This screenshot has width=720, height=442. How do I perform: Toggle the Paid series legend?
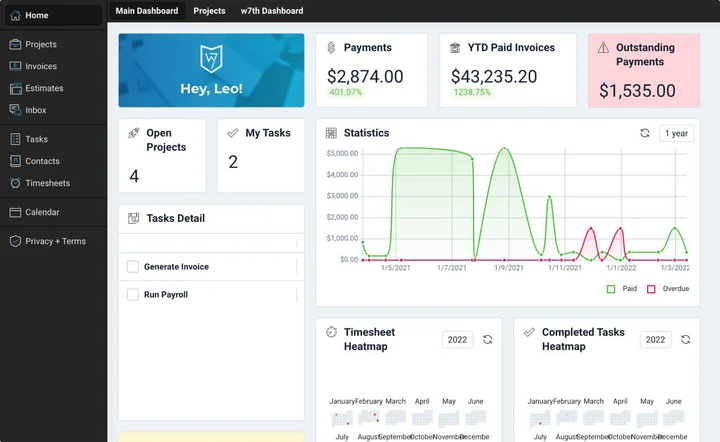pyautogui.click(x=611, y=289)
